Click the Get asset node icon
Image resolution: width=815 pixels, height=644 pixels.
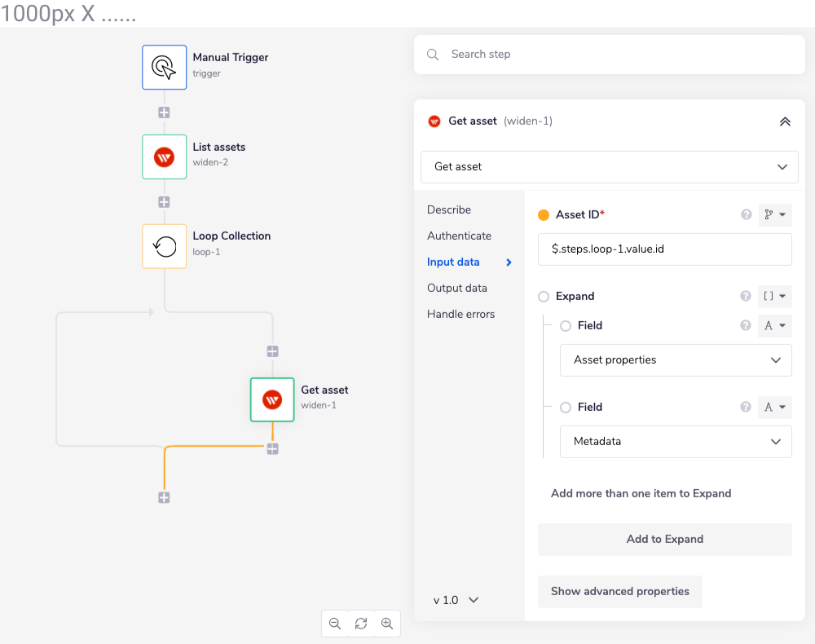point(272,399)
